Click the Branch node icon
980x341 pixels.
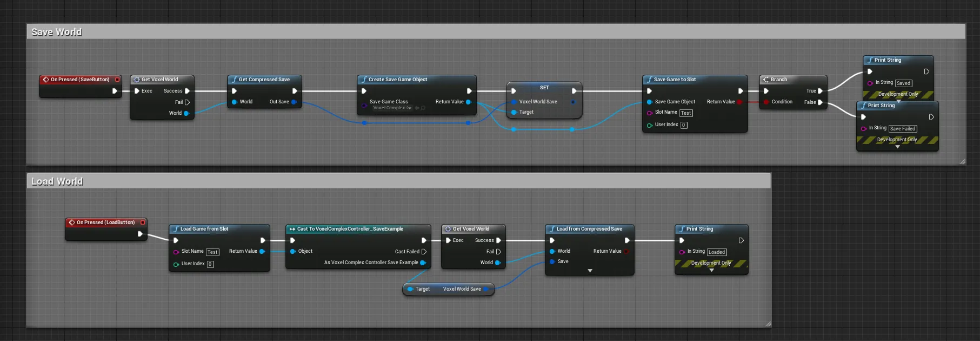[765, 80]
